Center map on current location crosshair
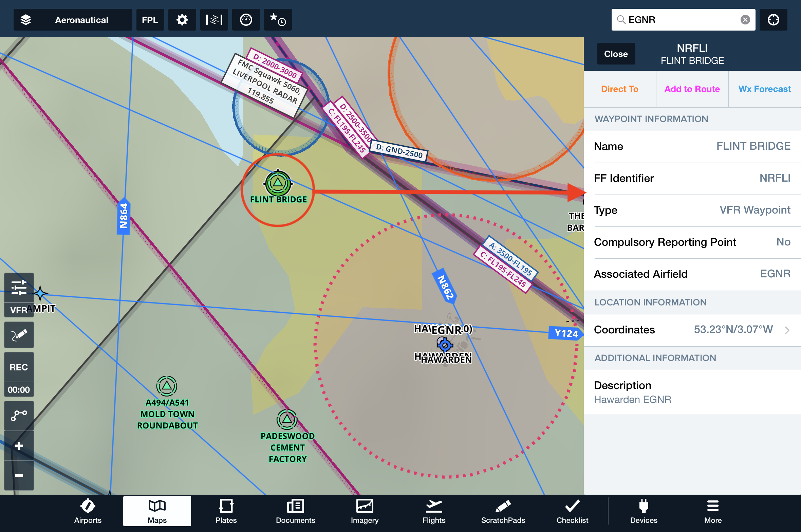 pyautogui.click(x=773, y=20)
